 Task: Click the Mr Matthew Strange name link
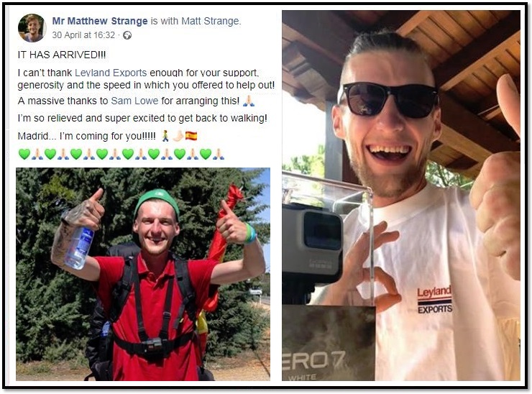[100, 21]
